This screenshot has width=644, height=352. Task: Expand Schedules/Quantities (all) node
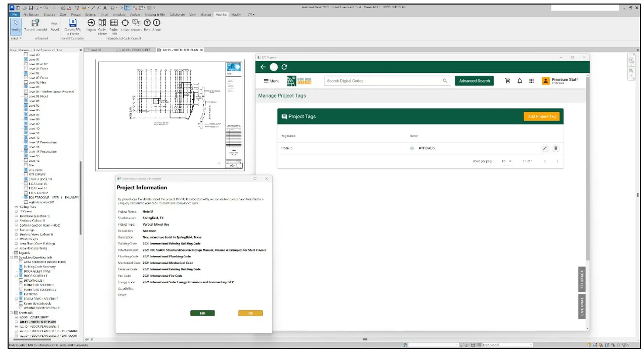(x=12, y=257)
